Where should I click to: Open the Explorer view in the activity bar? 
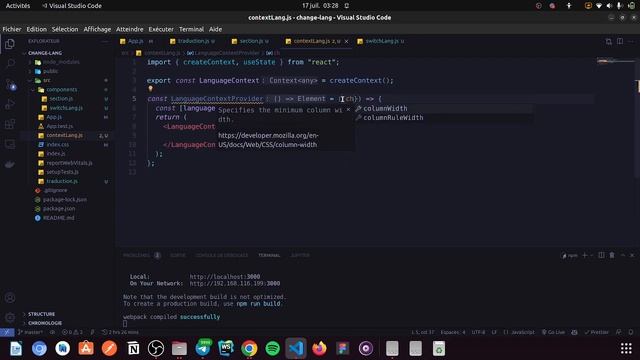coord(10,44)
